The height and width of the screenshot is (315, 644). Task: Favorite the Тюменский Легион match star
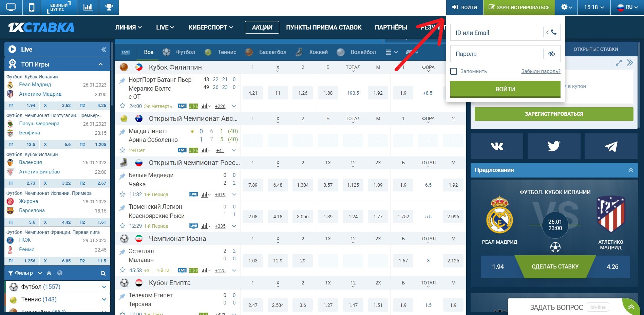122,226
